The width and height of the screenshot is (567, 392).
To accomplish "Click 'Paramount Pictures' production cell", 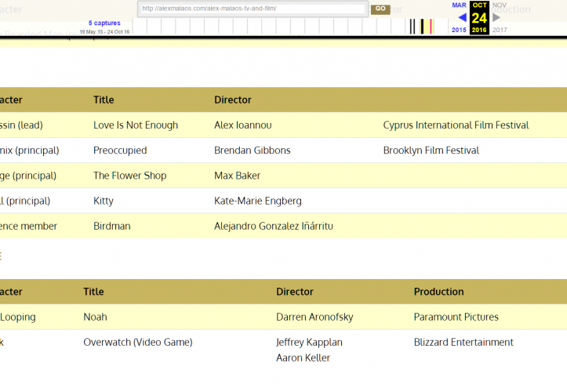I will point(456,317).
